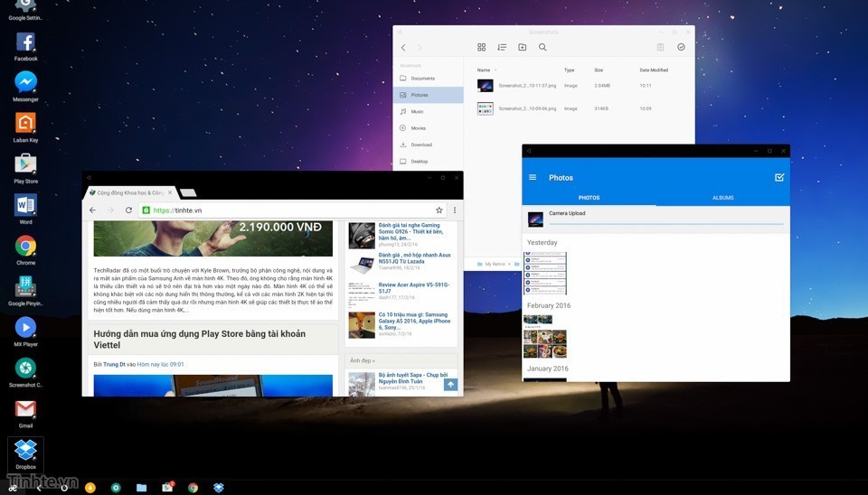Open the Yesterday photo thumbnail in Dropbox
868x495 pixels.
(x=545, y=273)
